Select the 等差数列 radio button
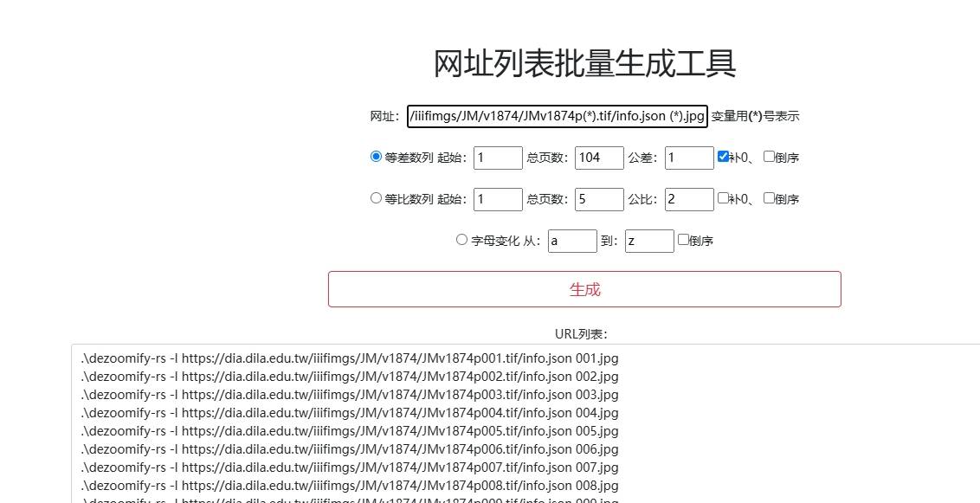 (376, 157)
